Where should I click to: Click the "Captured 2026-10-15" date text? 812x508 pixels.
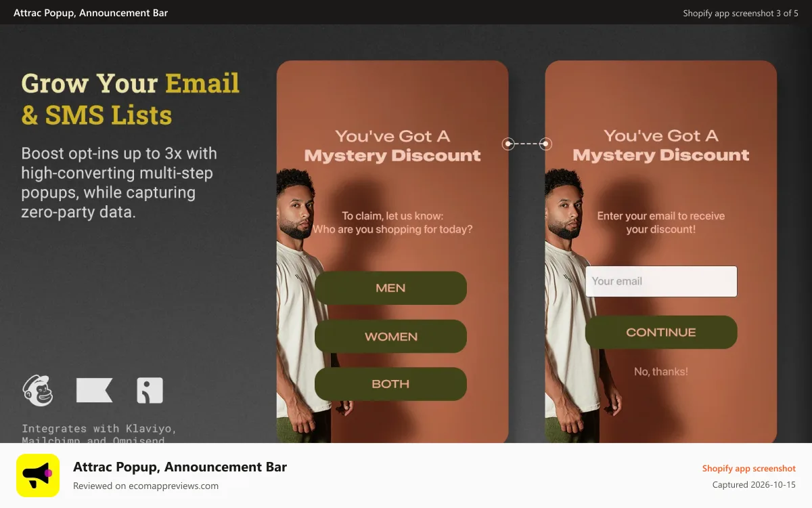click(754, 485)
